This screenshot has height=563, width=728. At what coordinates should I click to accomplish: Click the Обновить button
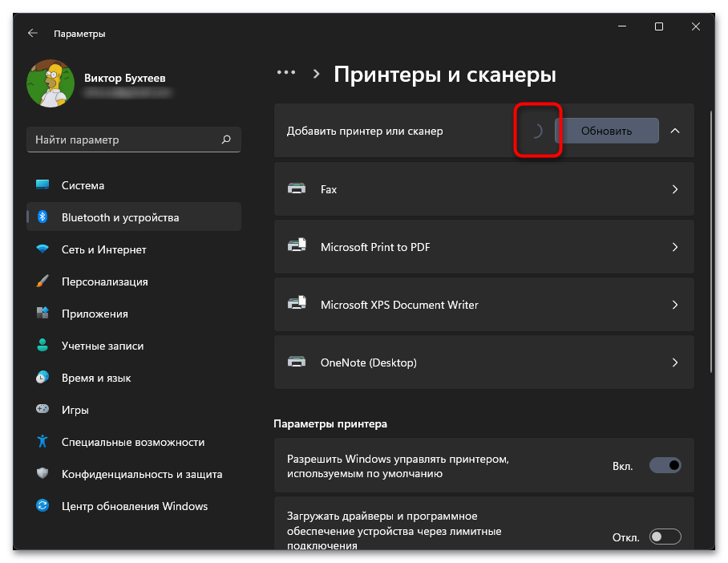click(x=606, y=131)
